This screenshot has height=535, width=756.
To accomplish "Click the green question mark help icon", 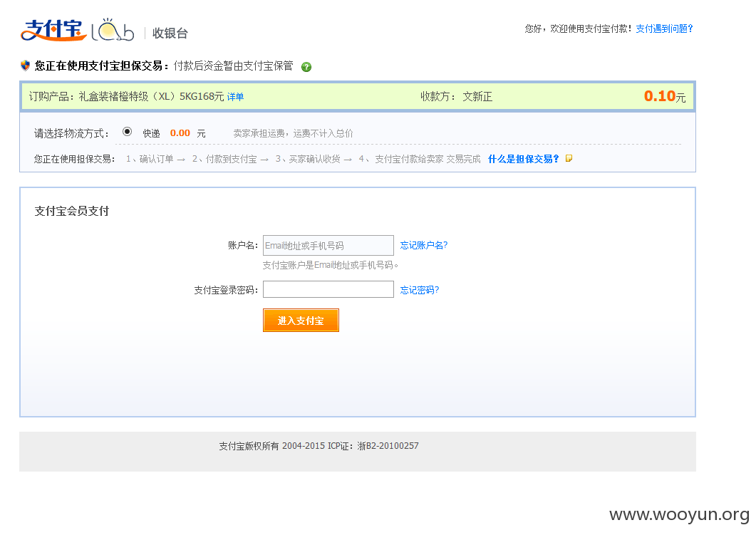I will pyautogui.click(x=306, y=67).
